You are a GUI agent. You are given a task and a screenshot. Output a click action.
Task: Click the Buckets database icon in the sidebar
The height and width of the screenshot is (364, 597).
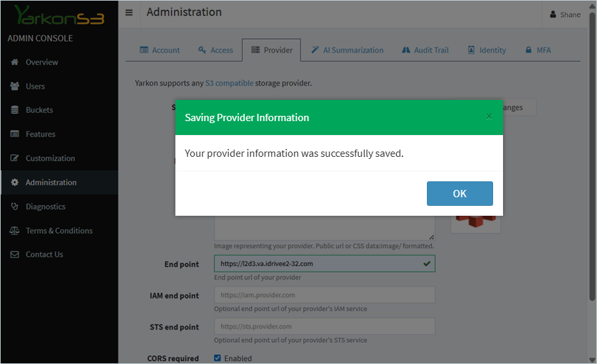15,110
